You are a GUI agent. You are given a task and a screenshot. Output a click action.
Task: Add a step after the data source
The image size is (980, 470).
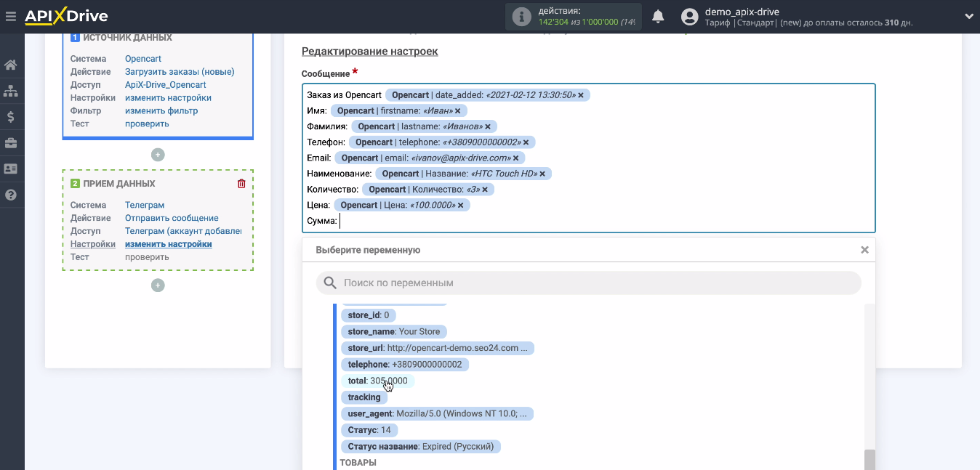[158, 155]
